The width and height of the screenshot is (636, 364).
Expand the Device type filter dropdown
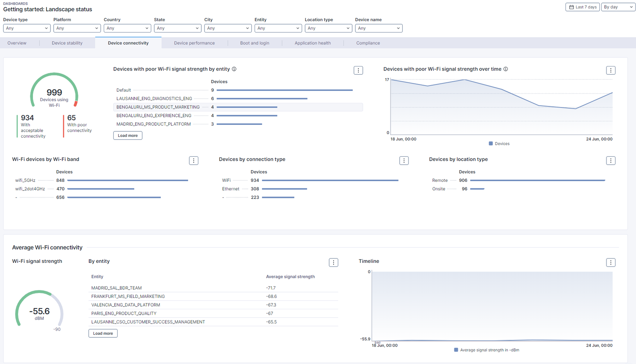(27, 28)
